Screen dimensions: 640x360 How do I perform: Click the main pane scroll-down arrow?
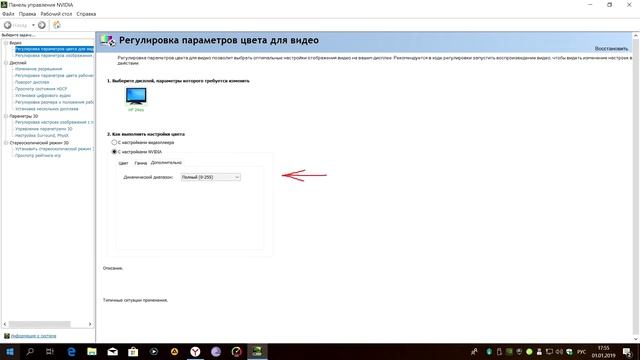(636, 339)
